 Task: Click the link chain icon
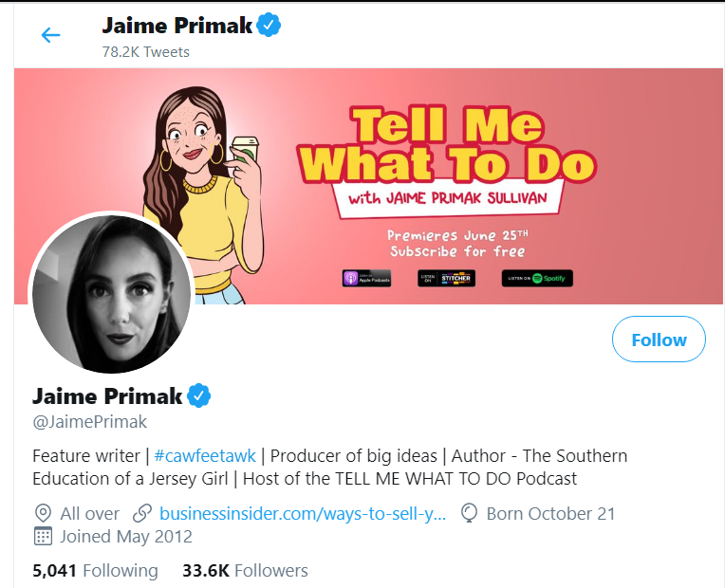(142, 514)
